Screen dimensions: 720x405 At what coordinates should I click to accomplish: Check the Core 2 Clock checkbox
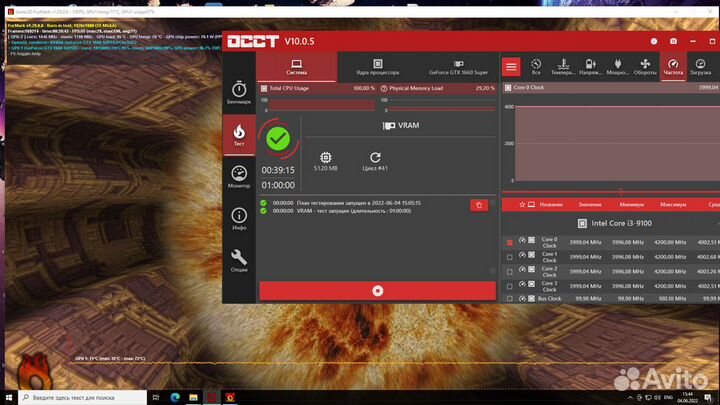click(x=509, y=272)
